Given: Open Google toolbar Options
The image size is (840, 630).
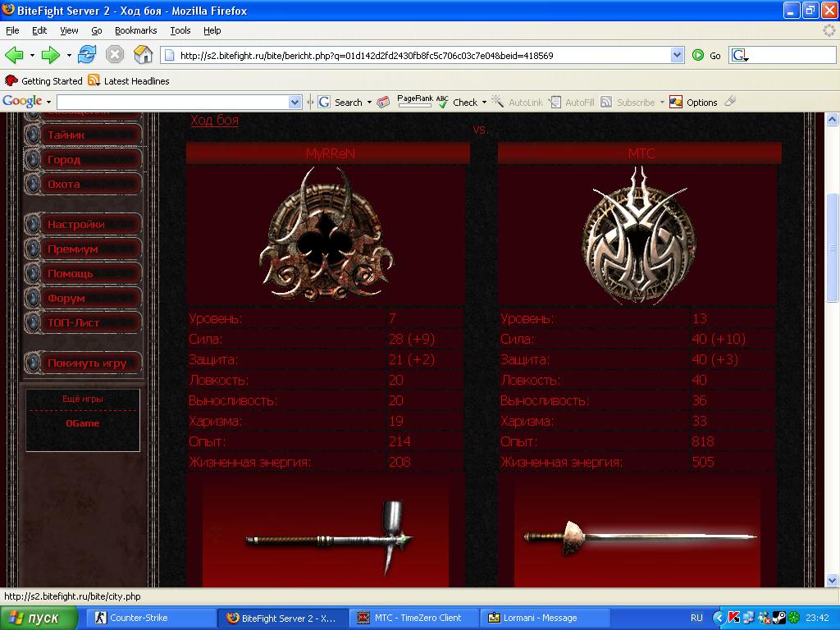Looking at the screenshot, I should tap(693, 103).
